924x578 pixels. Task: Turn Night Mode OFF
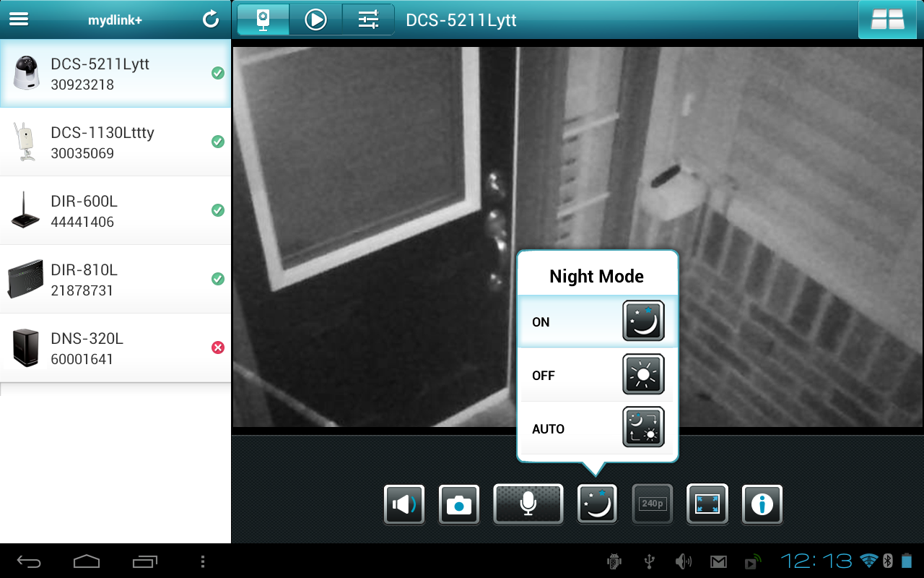tap(597, 374)
